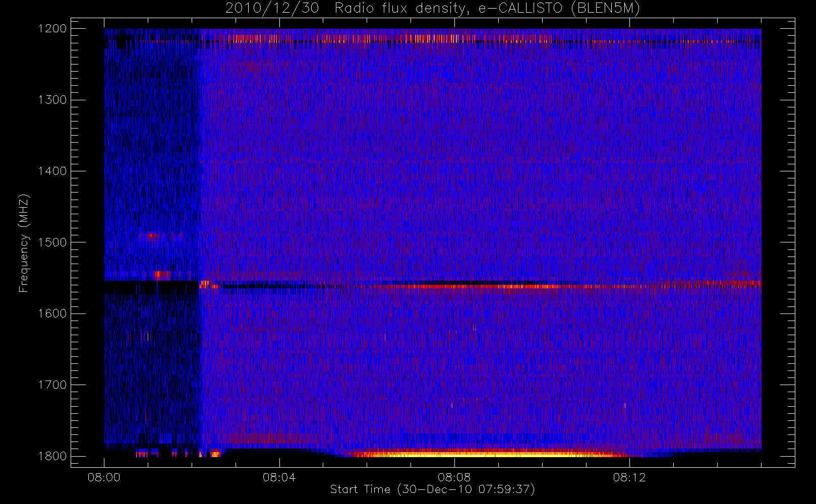This screenshot has height=504, width=816.
Task: Click the 08:04 time tick label
Action: tap(279, 477)
